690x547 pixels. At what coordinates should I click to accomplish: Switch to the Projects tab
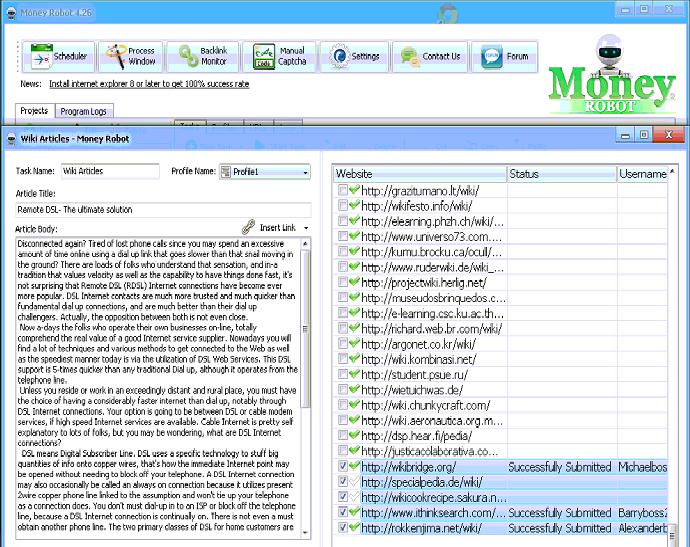click(34, 110)
